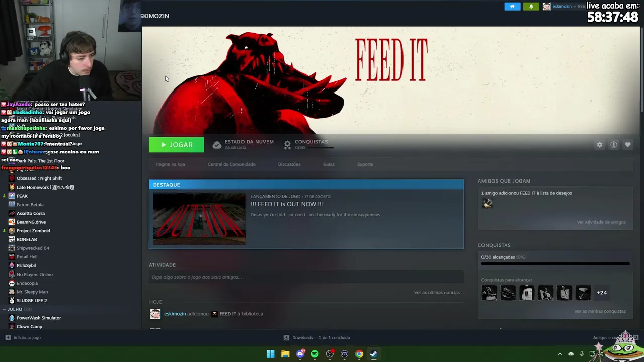The image size is (644, 362).
Task: View the fifth locked achievement icon
Action: [x=564, y=293]
